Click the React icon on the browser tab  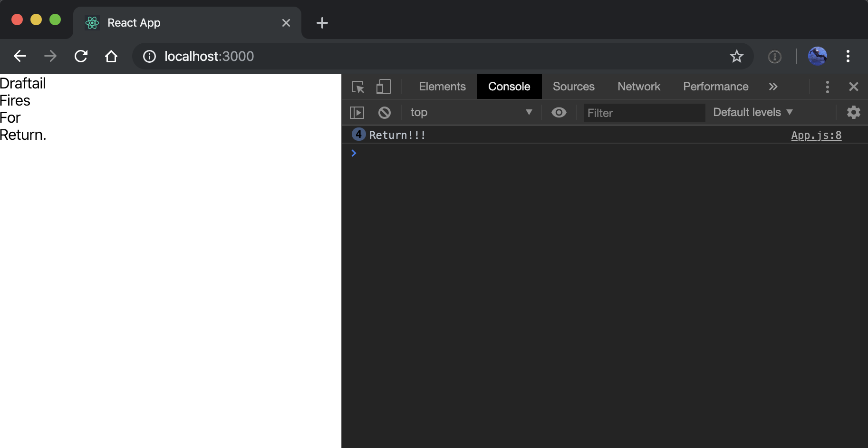pyautogui.click(x=92, y=22)
